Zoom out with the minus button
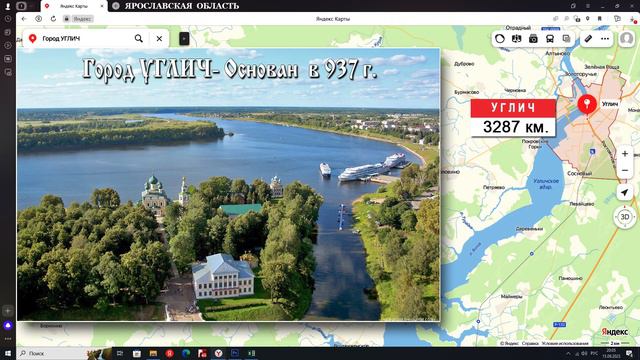This screenshot has height=360, width=640. pos(625,170)
